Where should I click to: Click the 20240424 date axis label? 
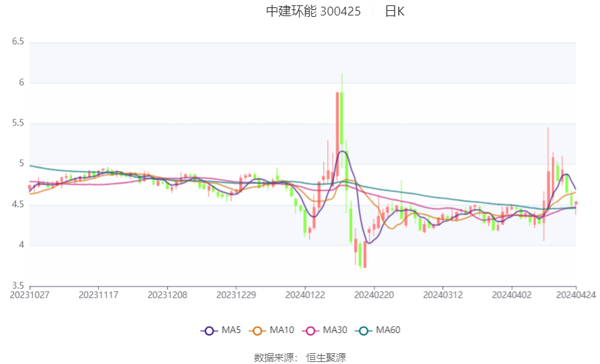[x=576, y=295]
